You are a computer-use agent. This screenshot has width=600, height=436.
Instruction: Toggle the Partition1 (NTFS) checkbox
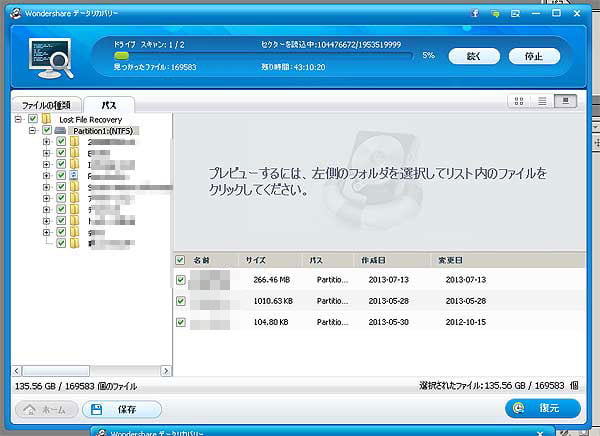click(47, 130)
